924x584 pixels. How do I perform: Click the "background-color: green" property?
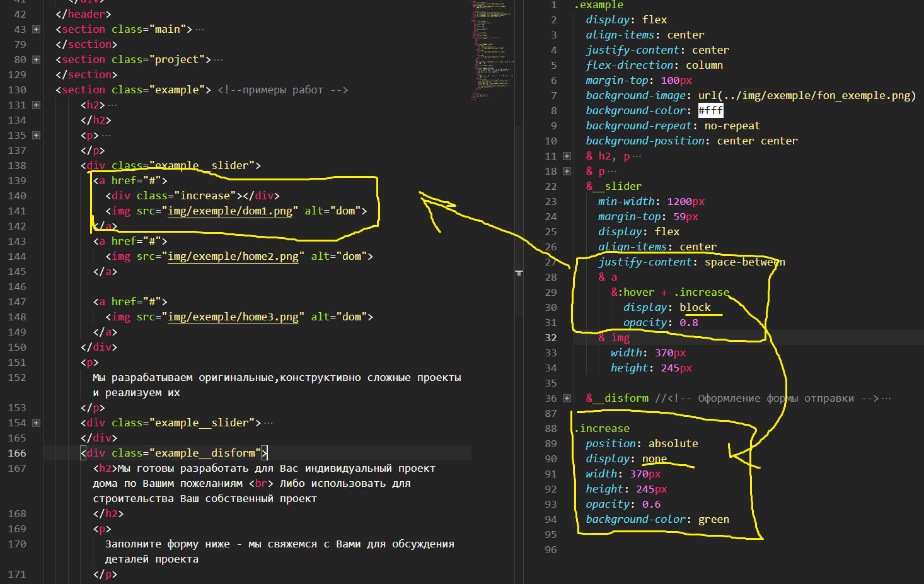pos(657,520)
